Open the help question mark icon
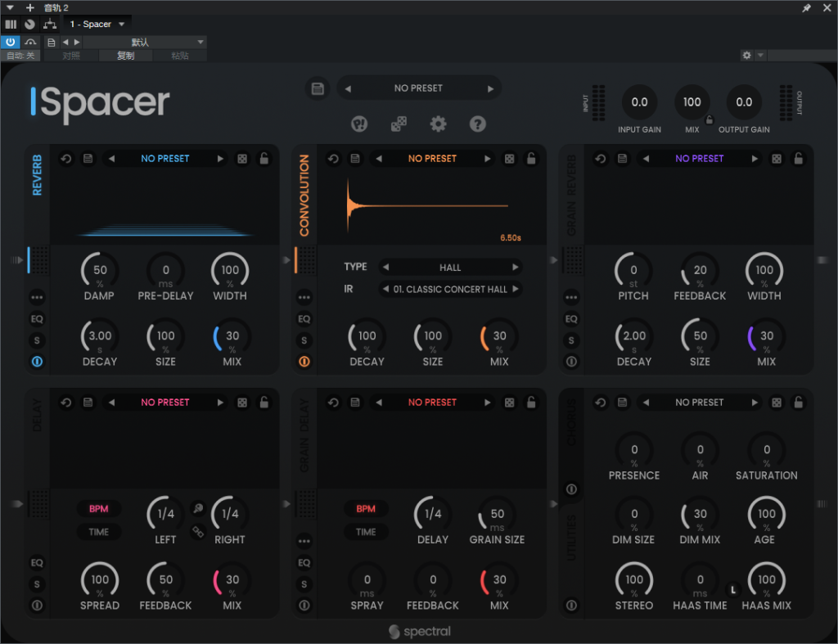Screen dimensions: 838x644 click(478, 124)
